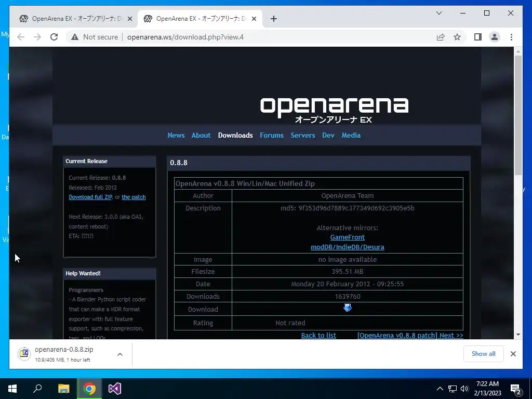Reload the page with the refresh icon
The width and height of the screenshot is (532, 399).
click(x=54, y=37)
